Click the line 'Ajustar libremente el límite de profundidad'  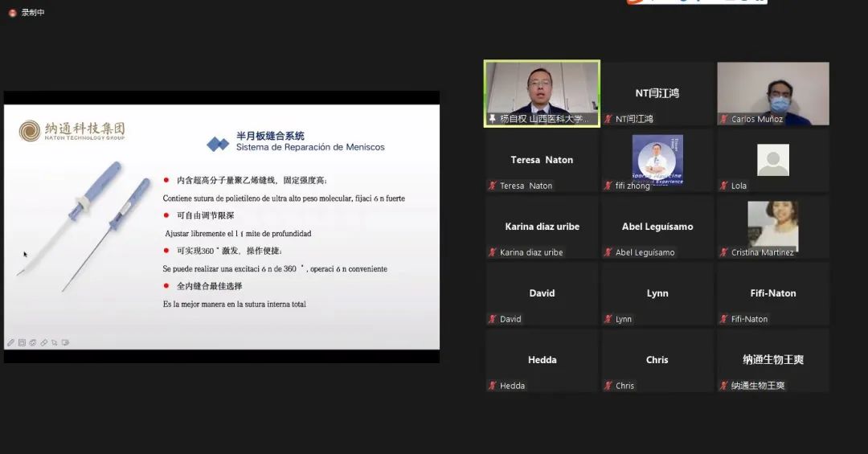point(238,234)
